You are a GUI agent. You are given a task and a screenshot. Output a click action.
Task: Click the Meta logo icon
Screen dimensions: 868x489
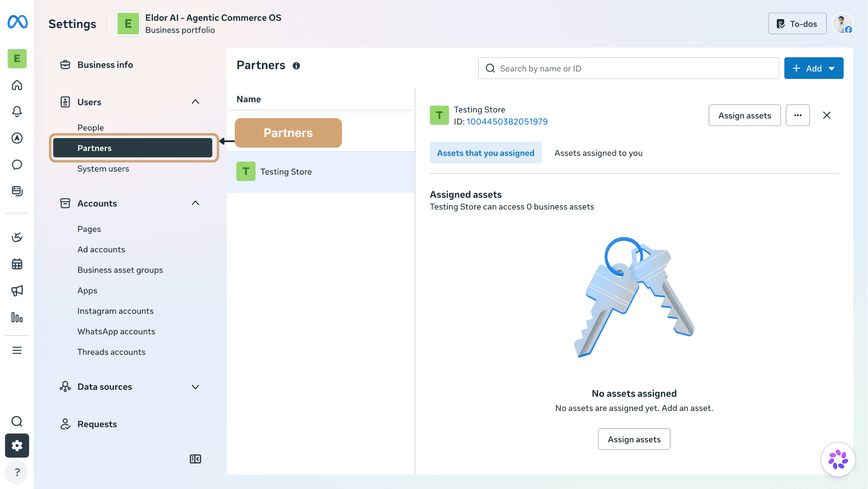(x=17, y=22)
